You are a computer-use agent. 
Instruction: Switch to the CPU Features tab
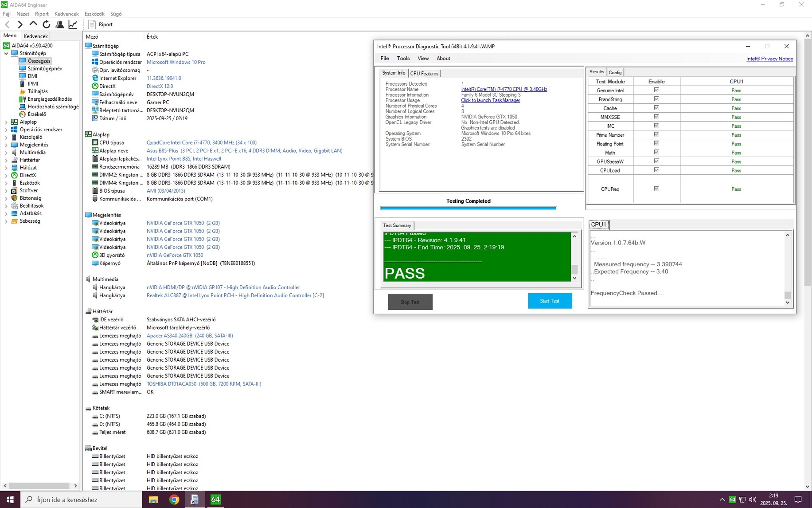pyautogui.click(x=424, y=74)
